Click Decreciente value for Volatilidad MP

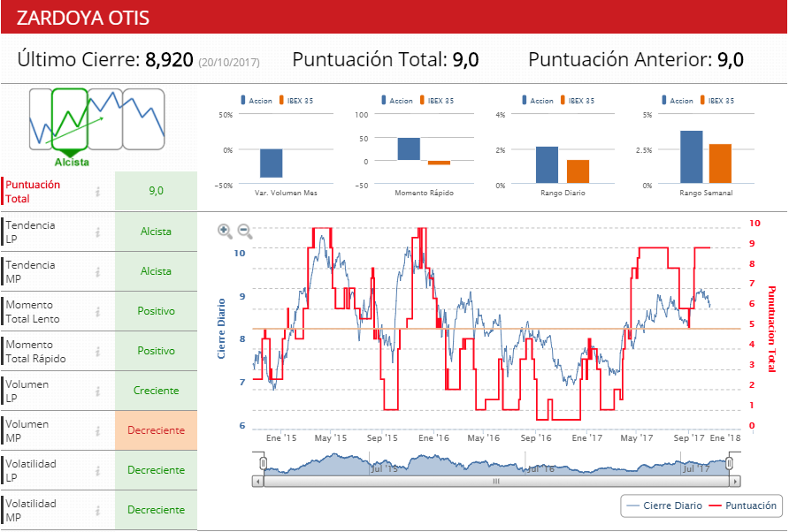(156, 510)
